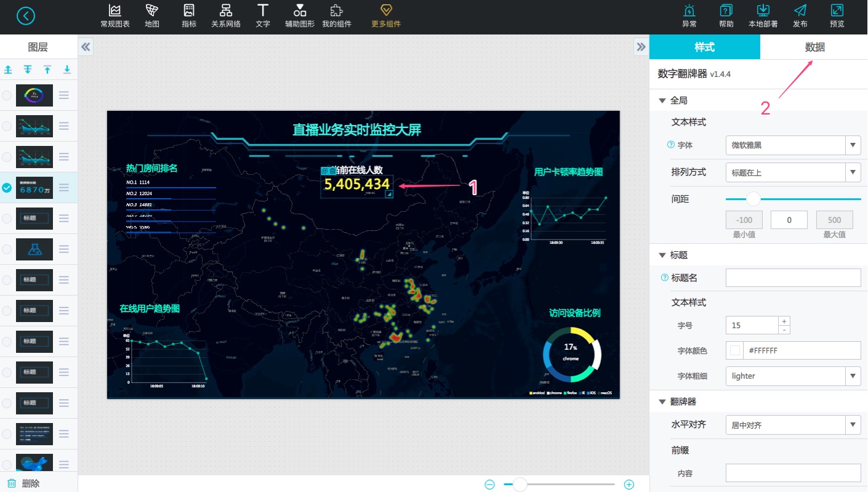Select the 直播业务实时监控大屏 title on canvas
This screenshot has height=492, width=868.
click(357, 129)
